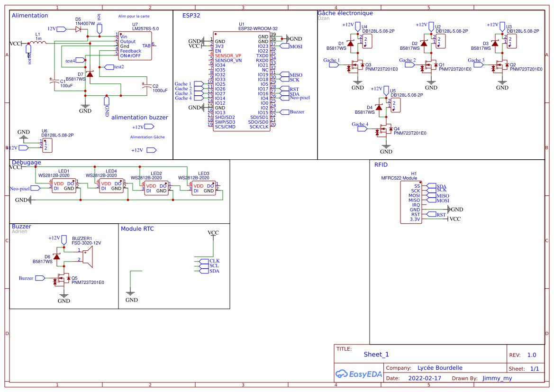Click the LED1 WS2812B-2020 component
This screenshot has width=554, height=392.
(64, 186)
